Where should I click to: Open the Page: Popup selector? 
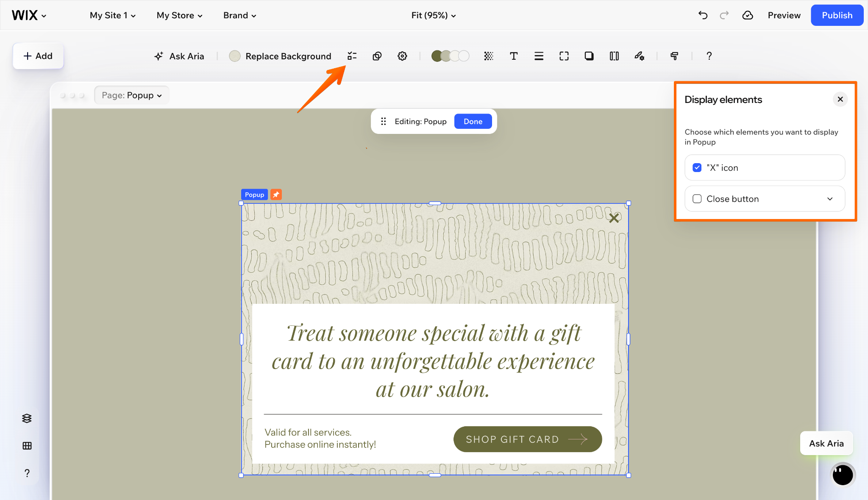point(132,95)
